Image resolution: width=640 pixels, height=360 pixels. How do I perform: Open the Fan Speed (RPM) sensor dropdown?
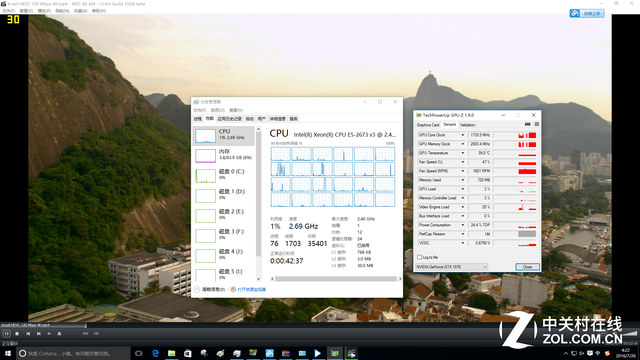coord(462,171)
